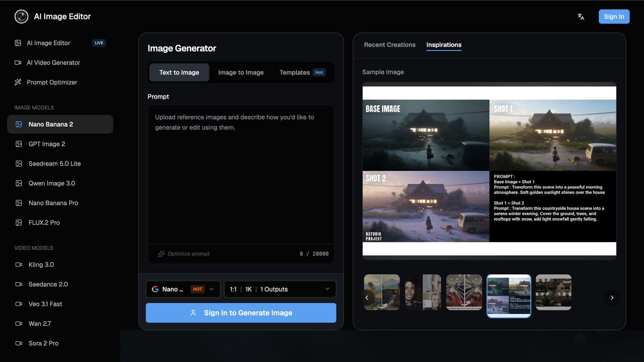Click the AI Image Editor title text
Screen dimensions: 644x362
[62, 16]
